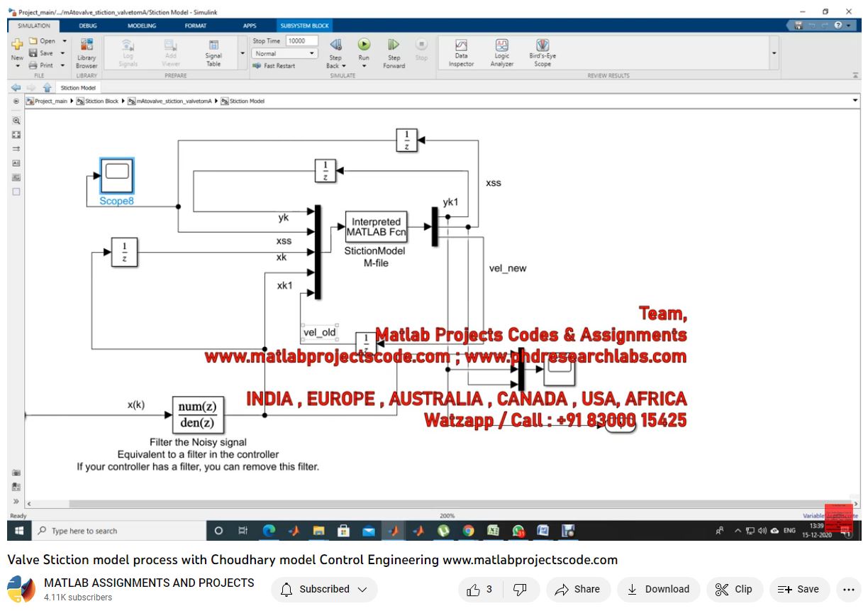Screen dimensions: 868x611
Task: Click the help question mark icon
Action: [x=838, y=26]
